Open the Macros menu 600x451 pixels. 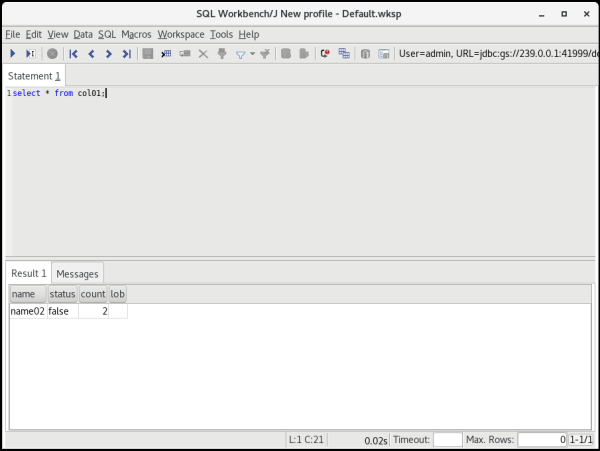pos(136,34)
